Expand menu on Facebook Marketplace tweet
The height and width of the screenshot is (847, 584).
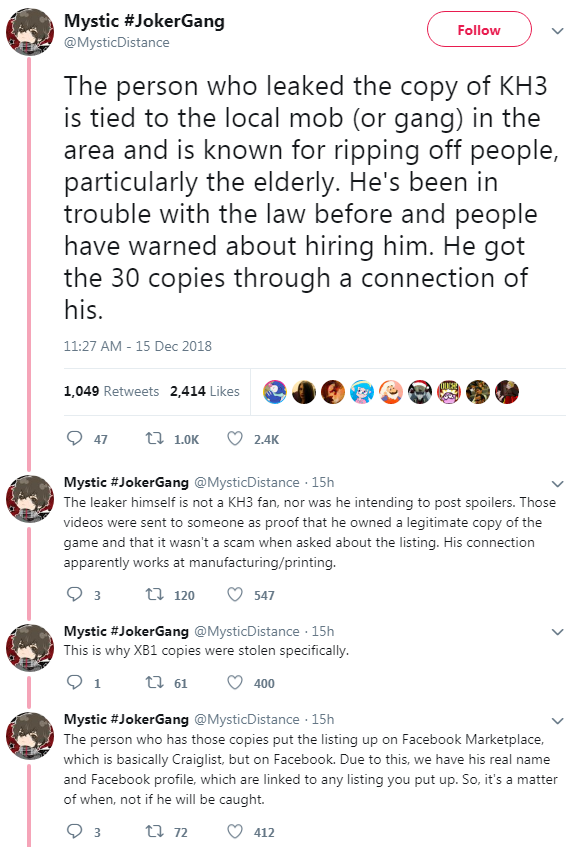(x=558, y=721)
